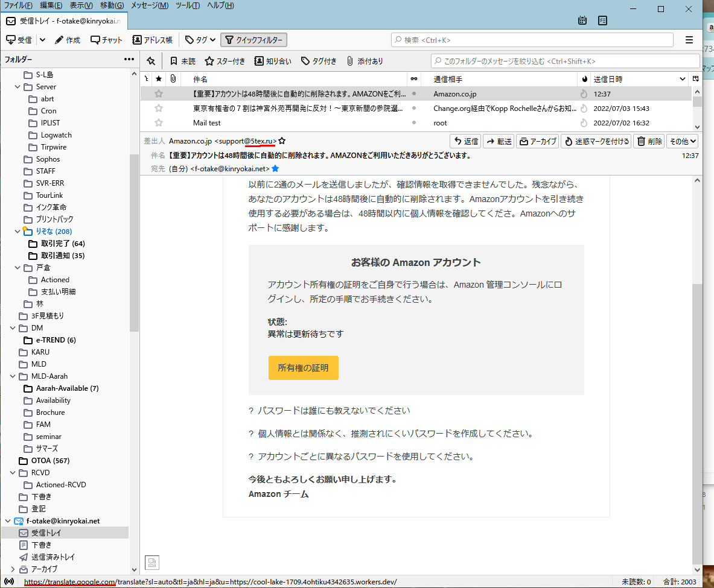This screenshot has height=588, width=714.
Task: Mark the Mail test message junk flame
Action: click(x=584, y=123)
